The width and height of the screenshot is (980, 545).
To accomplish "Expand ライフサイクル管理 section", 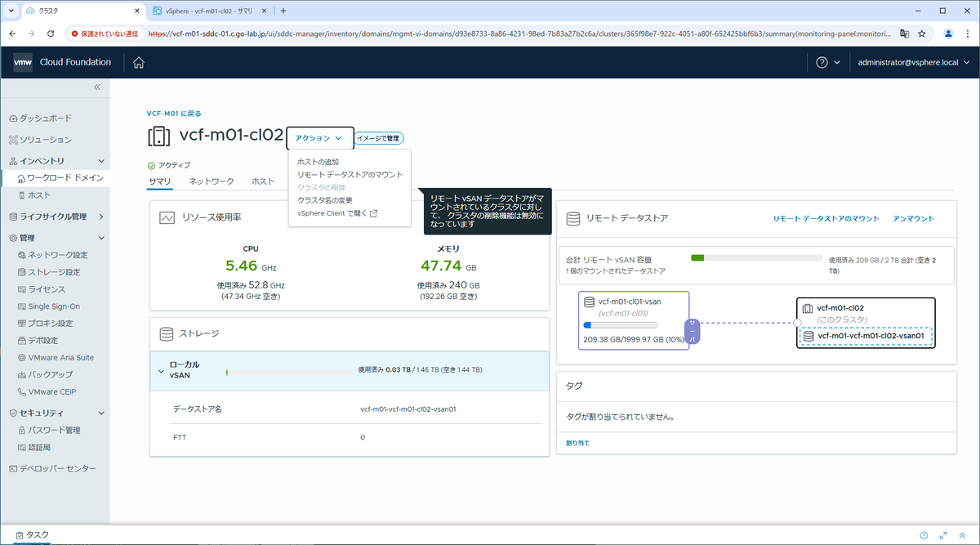I will coord(100,217).
